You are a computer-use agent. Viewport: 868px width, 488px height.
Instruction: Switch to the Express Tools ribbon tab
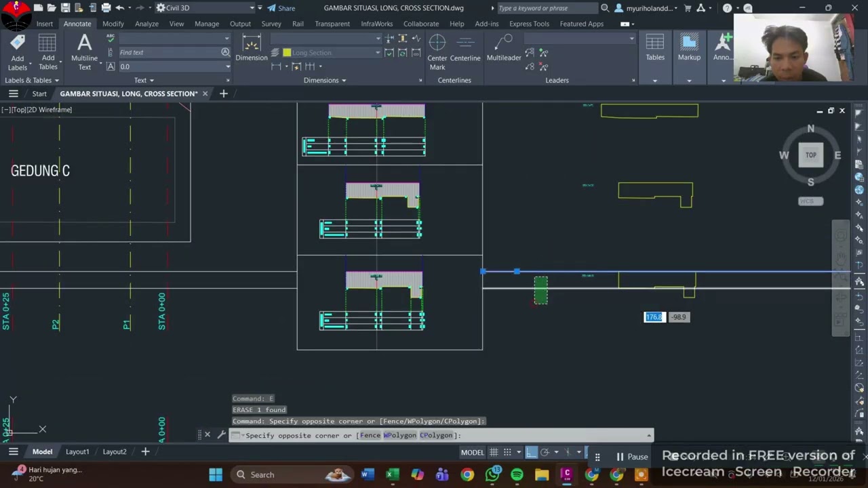(529, 24)
